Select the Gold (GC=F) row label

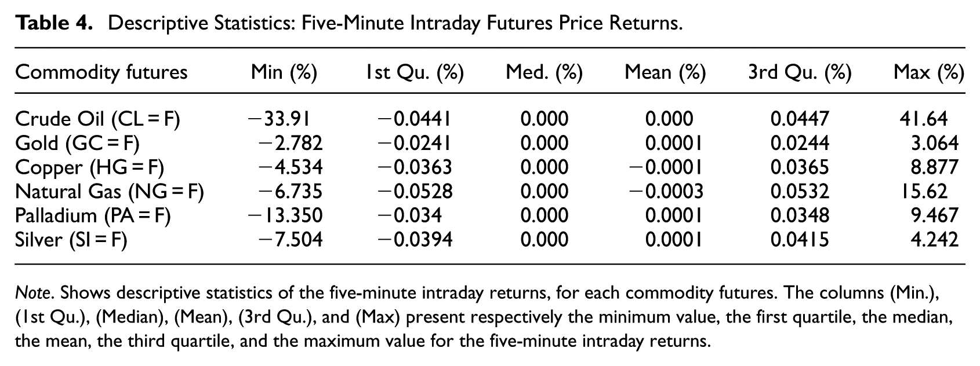[x=78, y=143]
